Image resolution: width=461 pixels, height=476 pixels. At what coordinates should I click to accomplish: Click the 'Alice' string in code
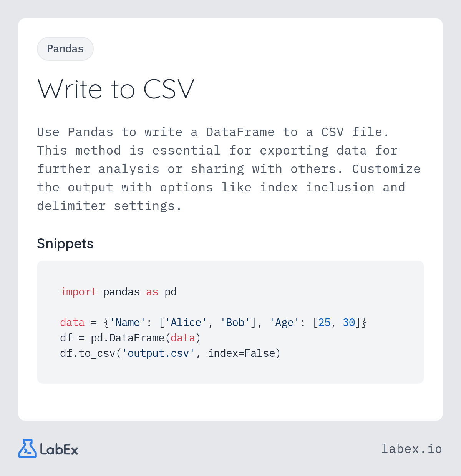tap(186, 323)
